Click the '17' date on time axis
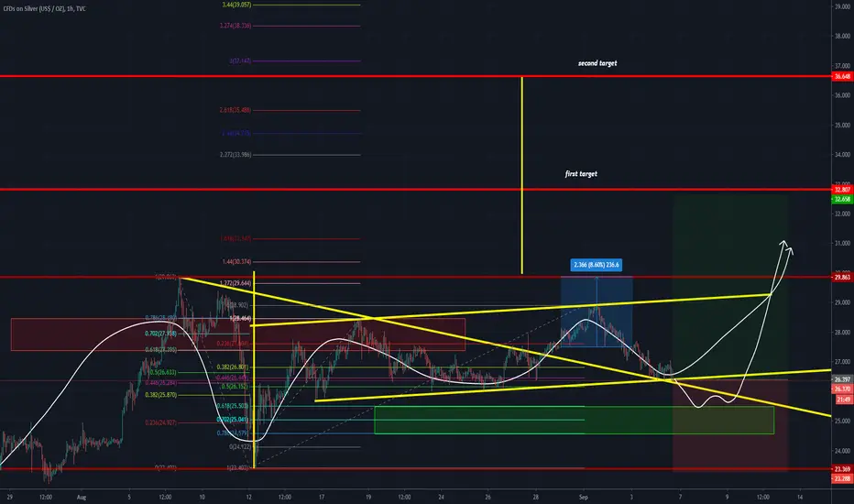The image size is (854, 504). pos(322,497)
